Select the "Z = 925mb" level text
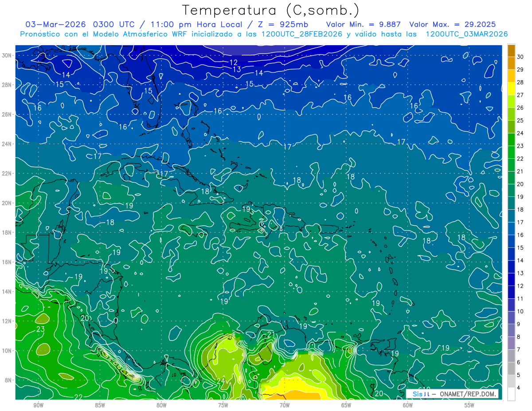 (282, 24)
